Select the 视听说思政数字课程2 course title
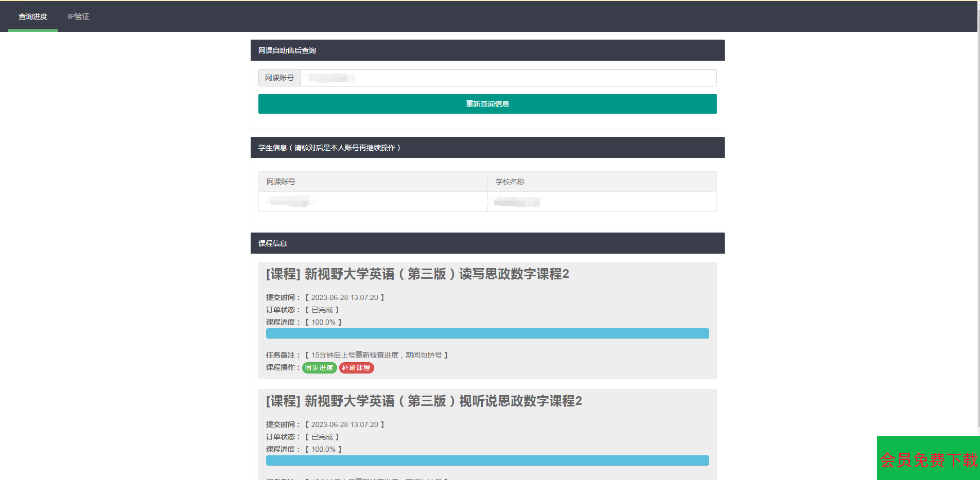980x480 pixels. pos(423,401)
